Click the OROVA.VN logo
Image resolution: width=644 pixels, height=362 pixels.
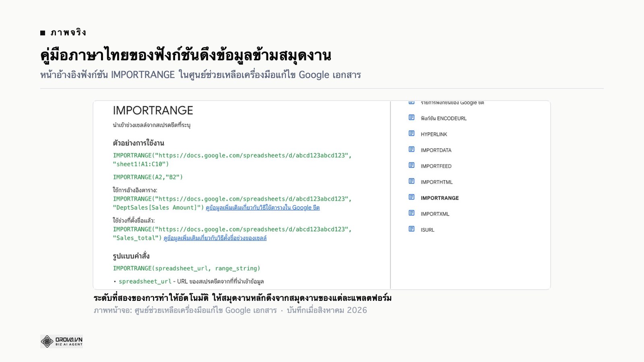62,341
